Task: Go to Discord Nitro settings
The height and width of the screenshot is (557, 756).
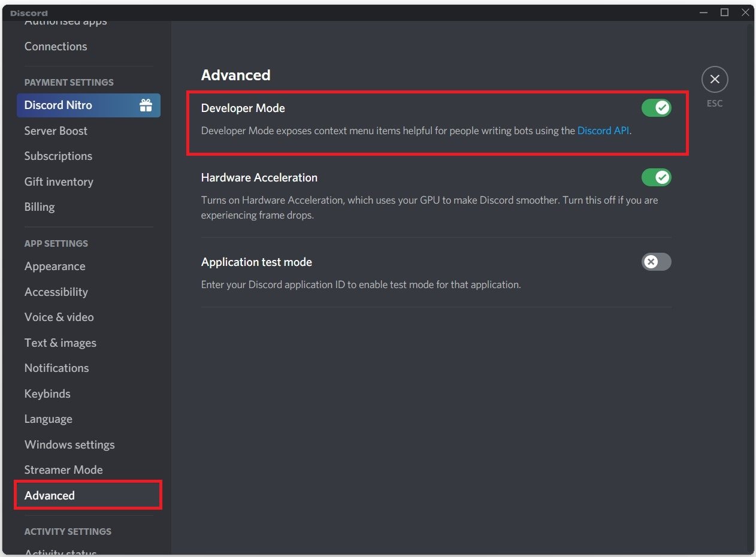Action: click(58, 105)
